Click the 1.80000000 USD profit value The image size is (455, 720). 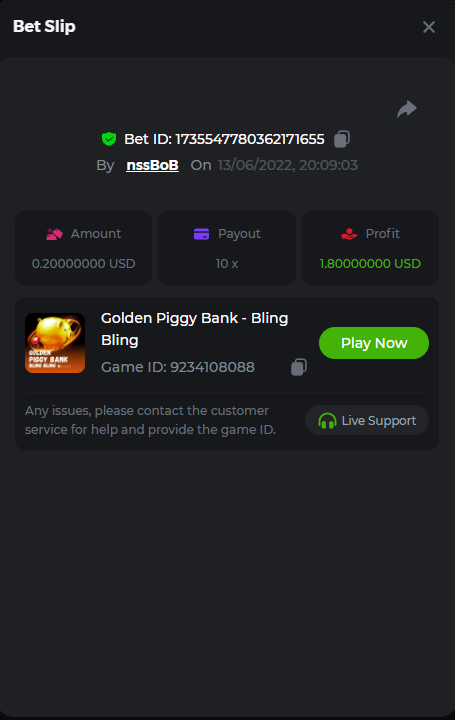click(370, 264)
